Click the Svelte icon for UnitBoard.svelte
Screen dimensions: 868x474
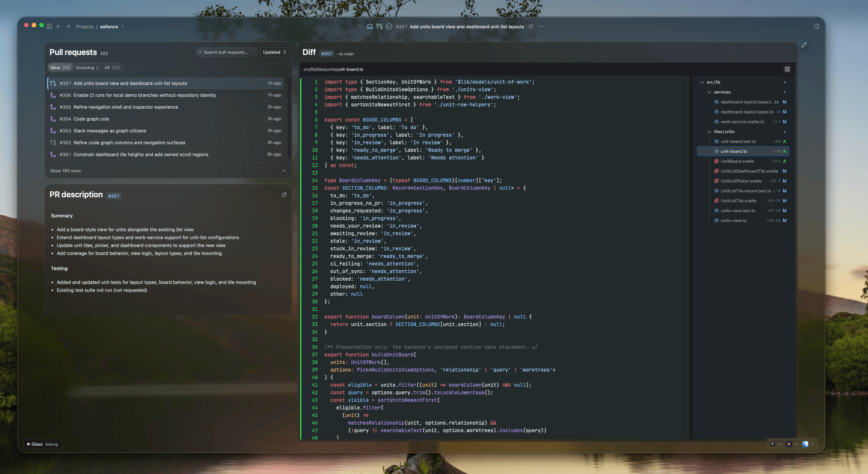[x=716, y=161]
